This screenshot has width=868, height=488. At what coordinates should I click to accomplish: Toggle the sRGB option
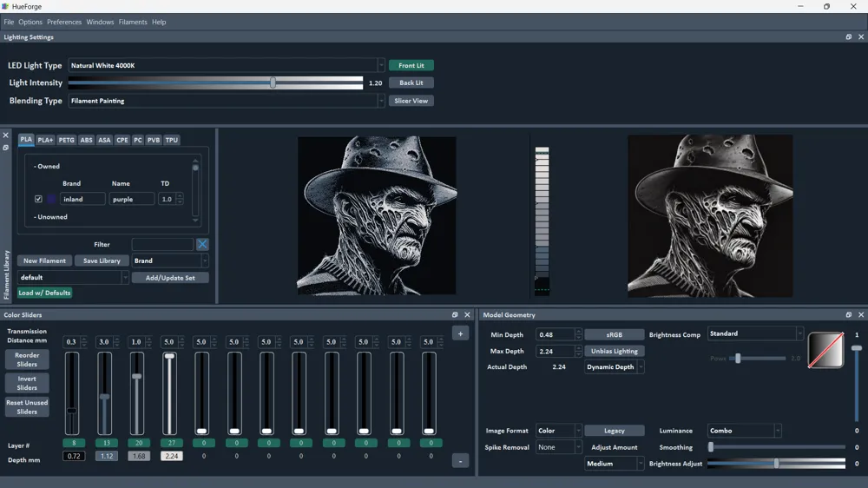coord(614,334)
